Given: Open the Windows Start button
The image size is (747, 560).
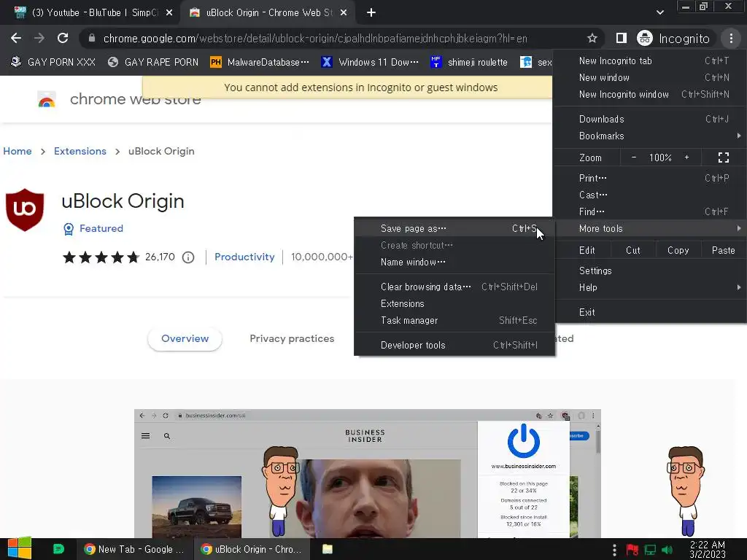Looking at the screenshot, I should pos(19,548).
